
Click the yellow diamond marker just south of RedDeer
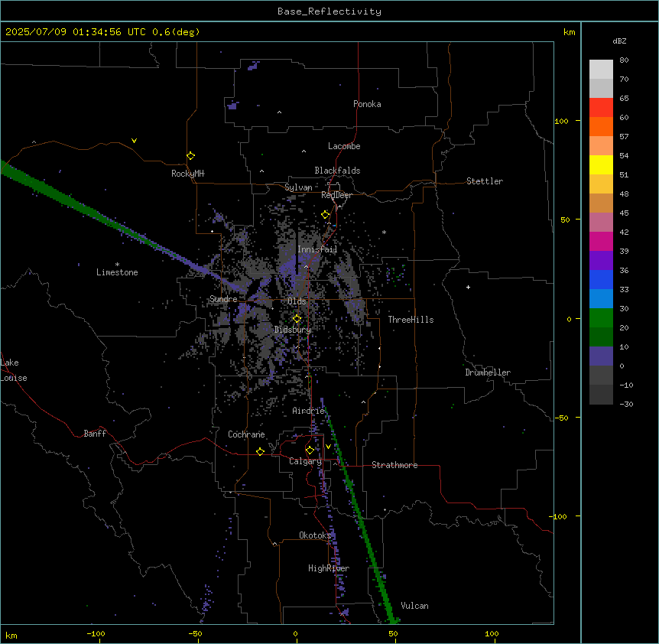pyautogui.click(x=326, y=215)
